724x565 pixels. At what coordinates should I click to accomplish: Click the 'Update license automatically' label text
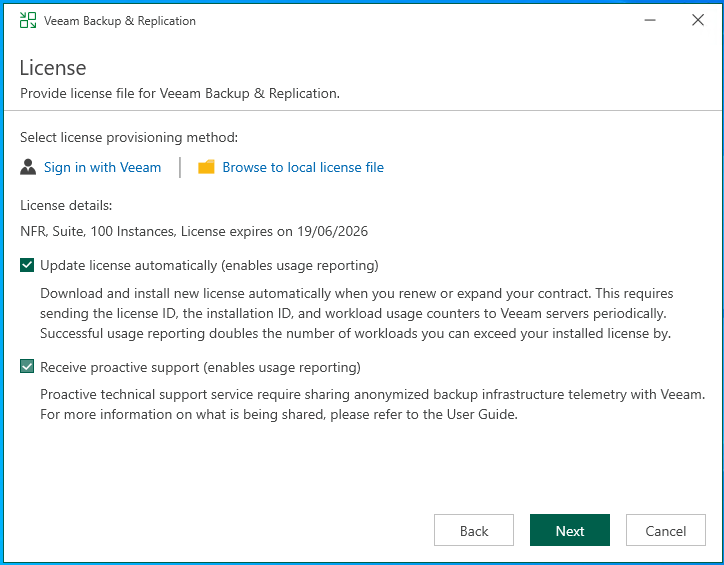[208, 265]
